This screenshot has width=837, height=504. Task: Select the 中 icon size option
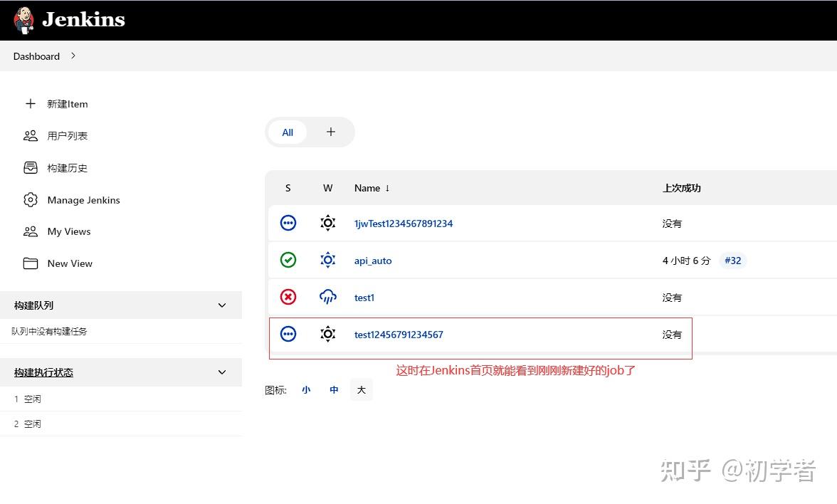(x=334, y=389)
